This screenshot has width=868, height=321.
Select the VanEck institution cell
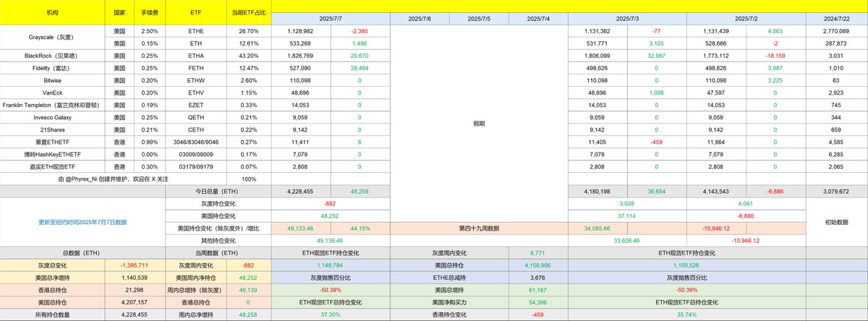pos(54,93)
